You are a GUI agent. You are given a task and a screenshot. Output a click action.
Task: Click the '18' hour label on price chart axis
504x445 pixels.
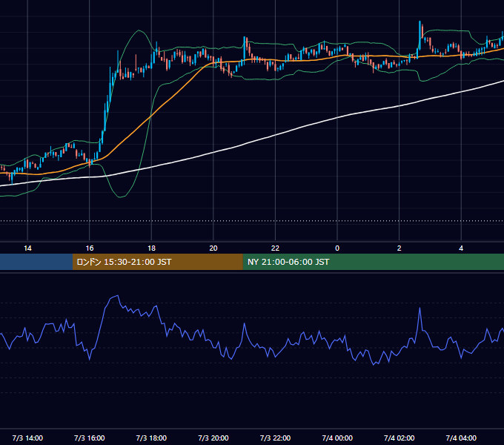coord(151,248)
